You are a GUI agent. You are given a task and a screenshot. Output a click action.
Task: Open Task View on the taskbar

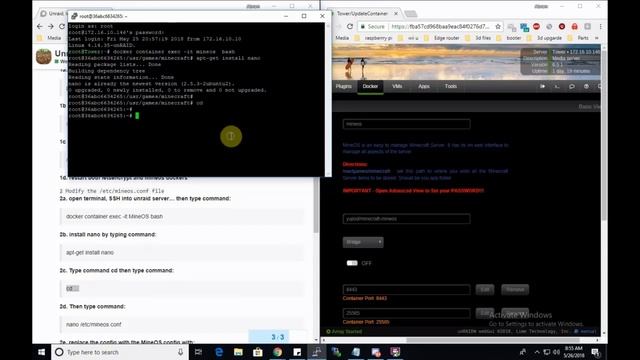click(x=198, y=352)
